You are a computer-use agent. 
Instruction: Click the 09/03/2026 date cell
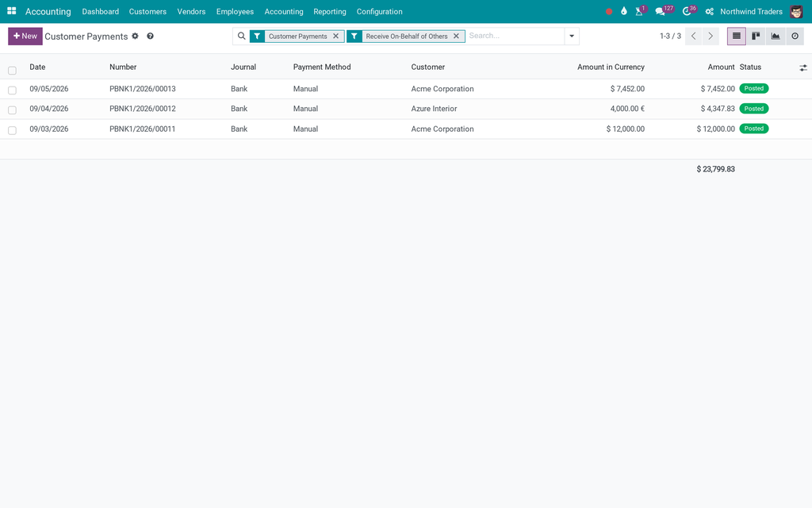point(48,129)
